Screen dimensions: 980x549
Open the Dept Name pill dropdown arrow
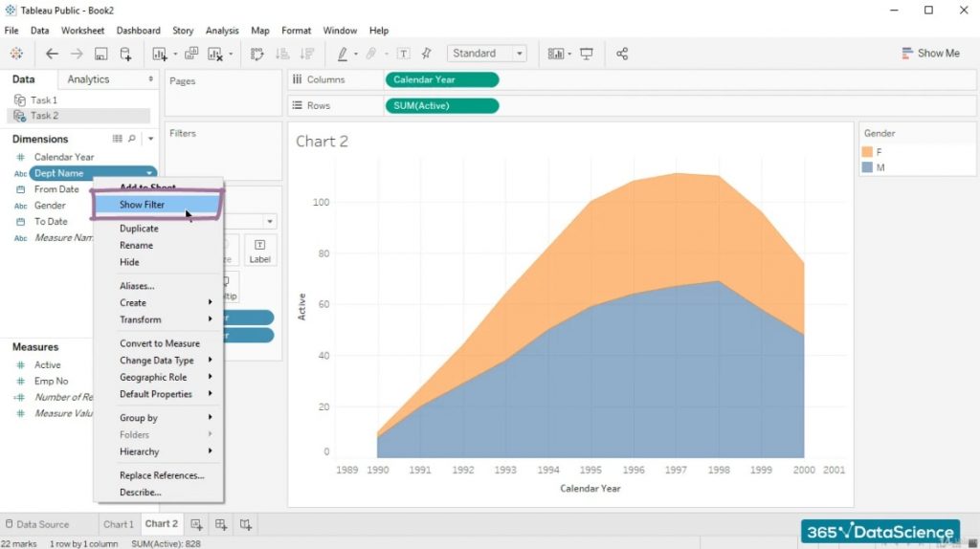pos(149,173)
